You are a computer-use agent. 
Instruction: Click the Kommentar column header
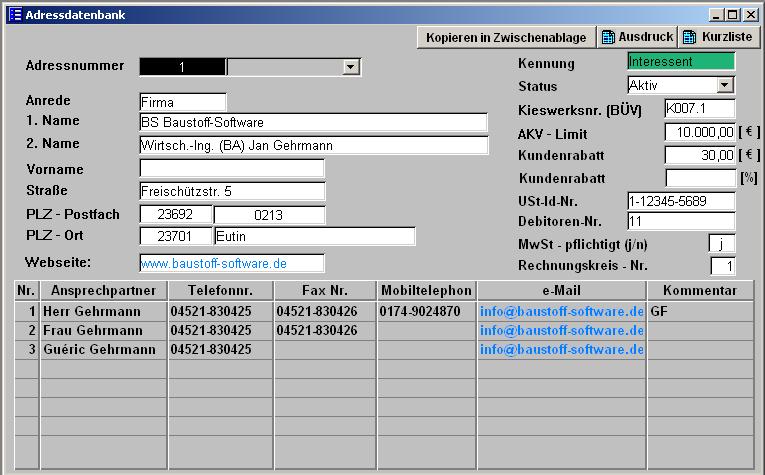pyautogui.click(x=700, y=290)
